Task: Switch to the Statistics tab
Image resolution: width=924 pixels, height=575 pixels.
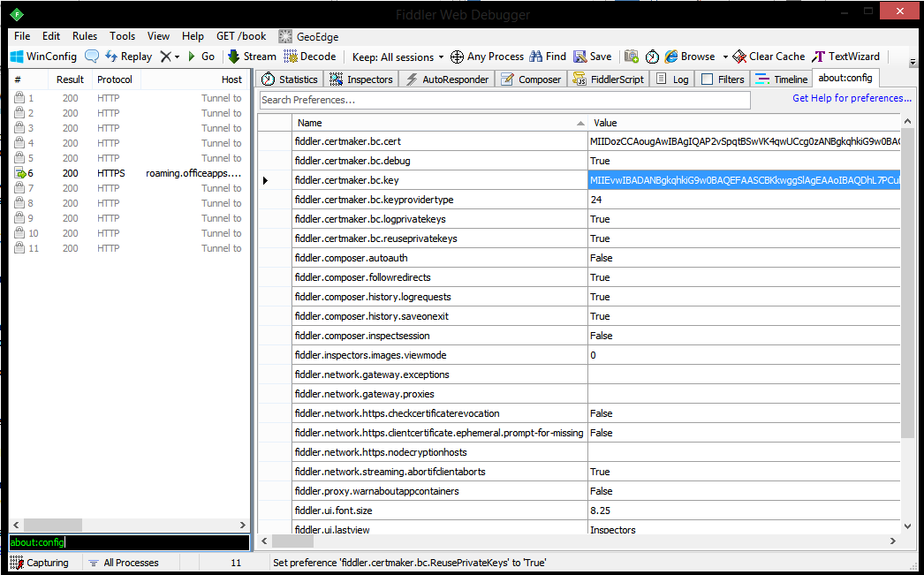Action: 290,79
